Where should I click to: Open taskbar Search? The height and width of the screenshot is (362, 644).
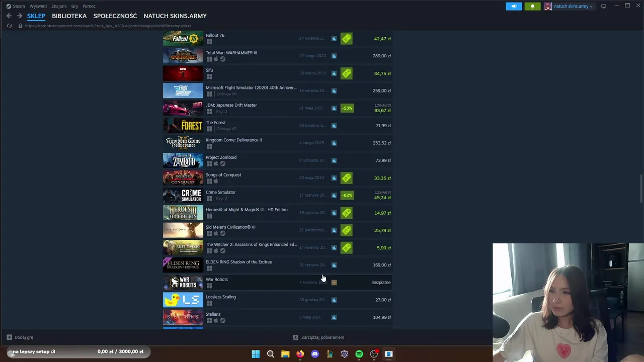[x=270, y=354]
